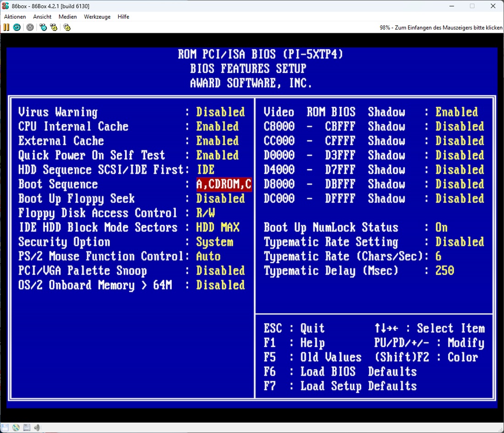Screen dimensions: 504x433
Task: Send Ctrl+Alt+Del via the toolbar icon
Action: [x=43, y=27]
